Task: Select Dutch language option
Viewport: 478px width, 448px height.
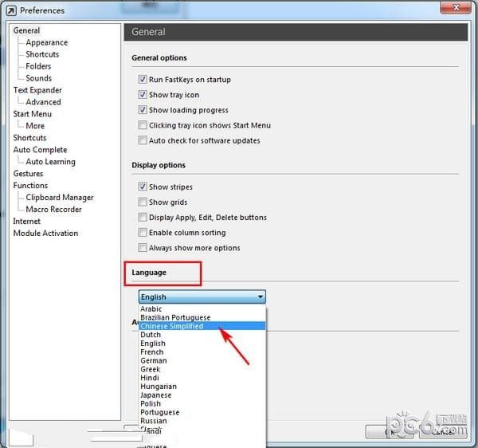Action: pyautogui.click(x=202, y=335)
